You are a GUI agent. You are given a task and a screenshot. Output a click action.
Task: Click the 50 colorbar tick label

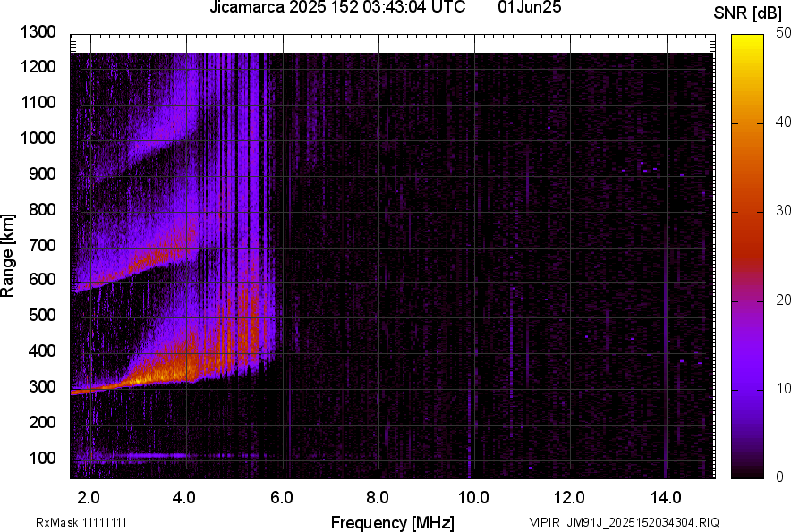[x=784, y=33]
